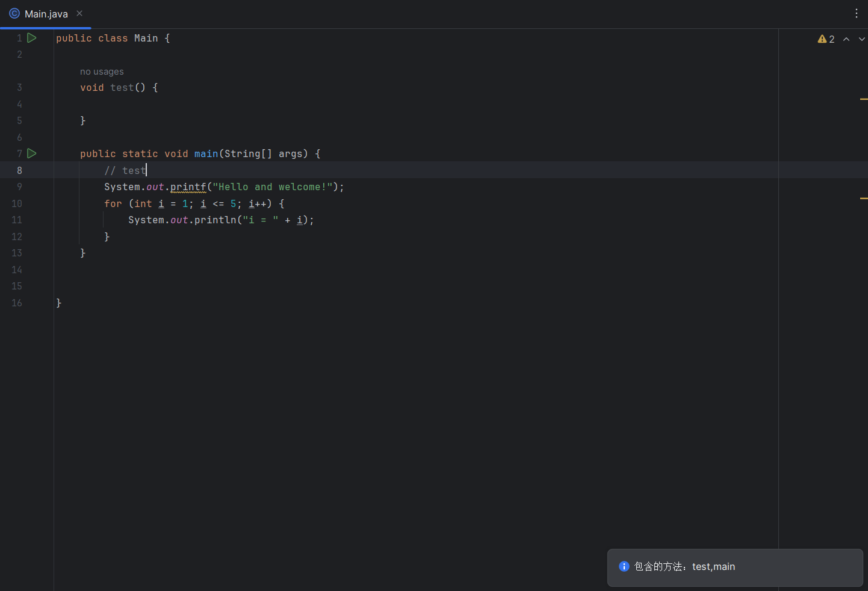Click the 'args' parameter in main signature
Screen dimensions: 868x591
click(290, 154)
